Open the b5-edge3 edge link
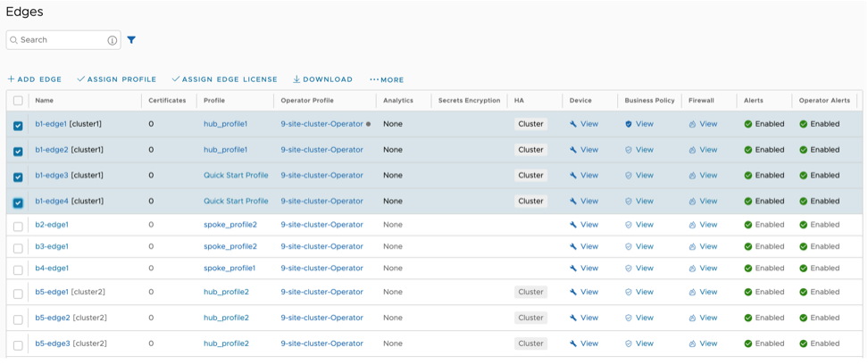This screenshot has height=364, width=868. pyautogui.click(x=52, y=343)
